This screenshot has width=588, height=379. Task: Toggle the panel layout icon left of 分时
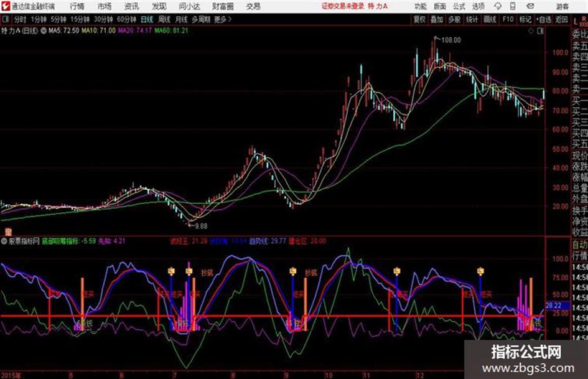click(x=5, y=19)
